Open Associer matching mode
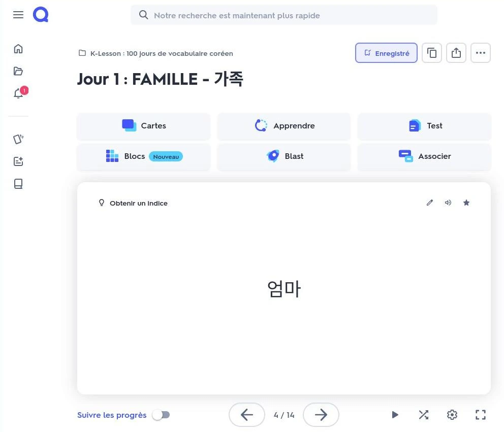 coord(424,156)
